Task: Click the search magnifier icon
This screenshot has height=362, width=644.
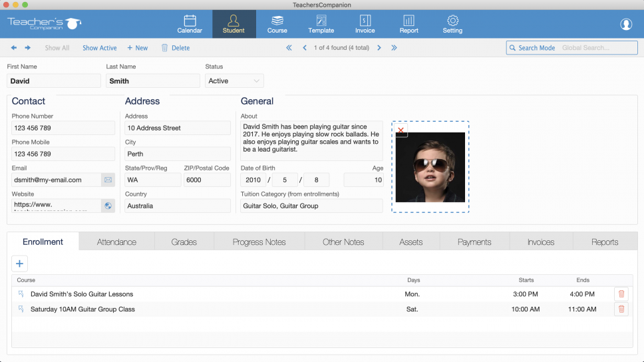Action: (x=512, y=48)
